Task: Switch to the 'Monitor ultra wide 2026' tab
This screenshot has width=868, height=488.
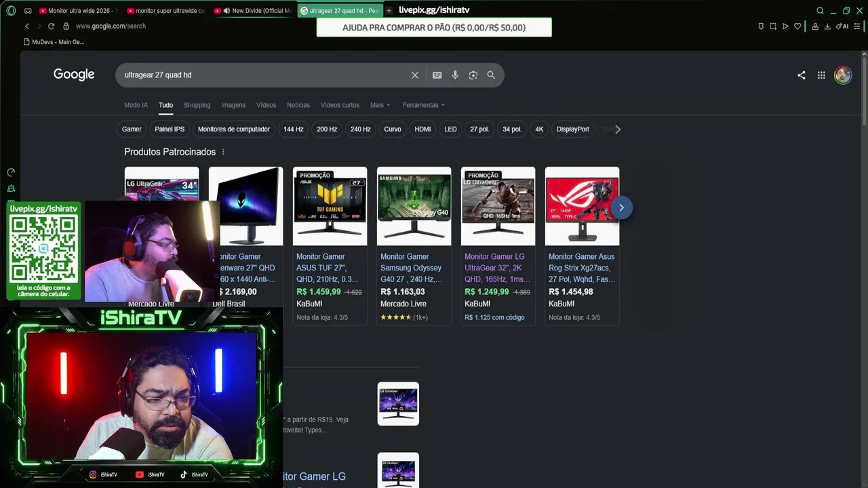Action: [79, 11]
